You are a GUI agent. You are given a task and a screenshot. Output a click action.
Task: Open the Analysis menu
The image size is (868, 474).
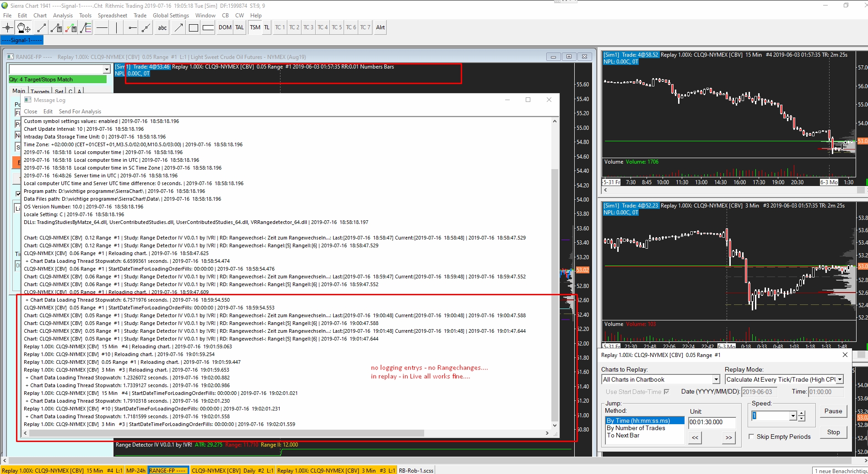coord(63,16)
